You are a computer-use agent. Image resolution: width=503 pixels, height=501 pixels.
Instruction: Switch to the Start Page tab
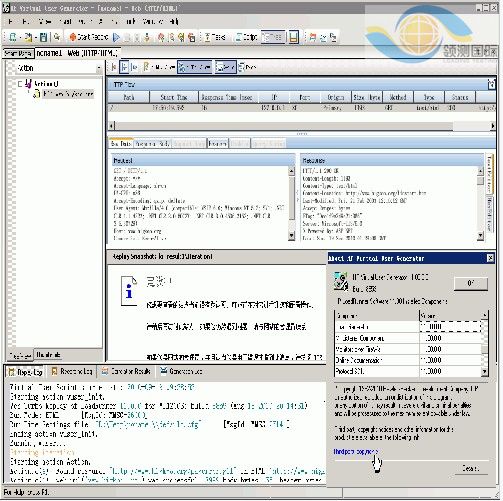(18, 53)
